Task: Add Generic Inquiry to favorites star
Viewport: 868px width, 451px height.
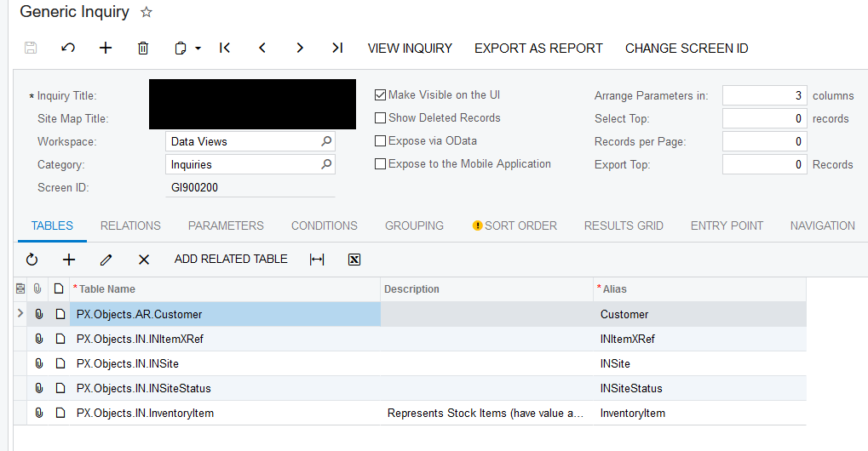Action: tap(147, 12)
